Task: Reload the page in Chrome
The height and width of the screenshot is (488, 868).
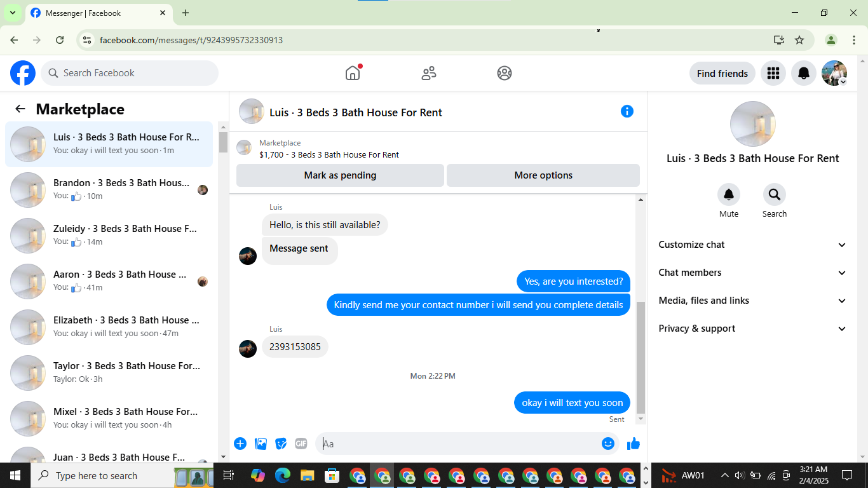Action: (60, 40)
